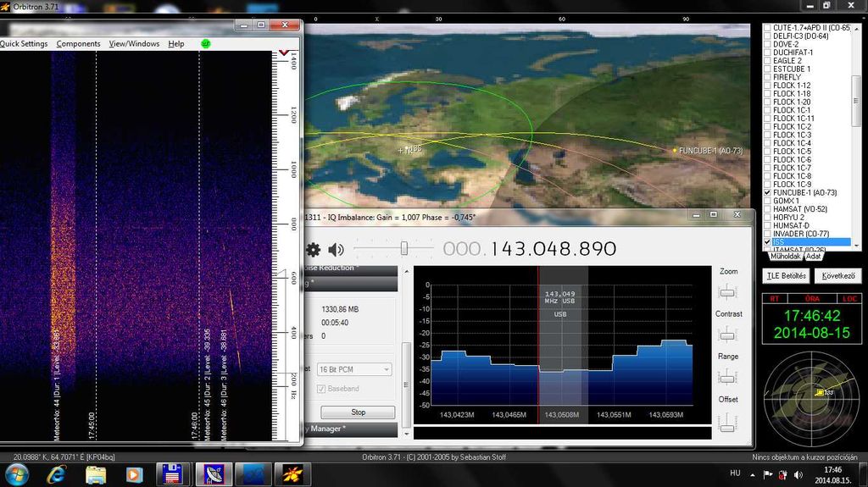This screenshot has height=487, width=868.
Task: Open Internet Explorer from taskbar
Action: click(x=58, y=473)
